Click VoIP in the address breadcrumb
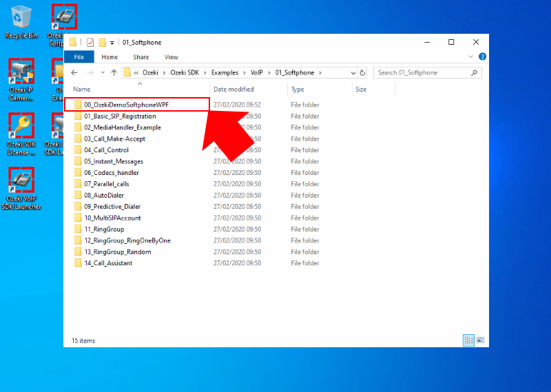Screen dimensions: 551x392 [256, 73]
